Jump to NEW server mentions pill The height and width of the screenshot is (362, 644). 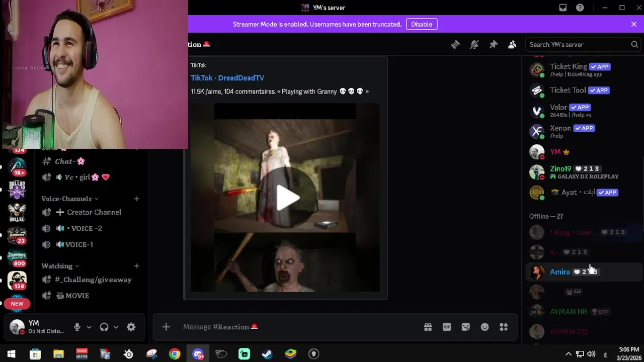click(17, 304)
